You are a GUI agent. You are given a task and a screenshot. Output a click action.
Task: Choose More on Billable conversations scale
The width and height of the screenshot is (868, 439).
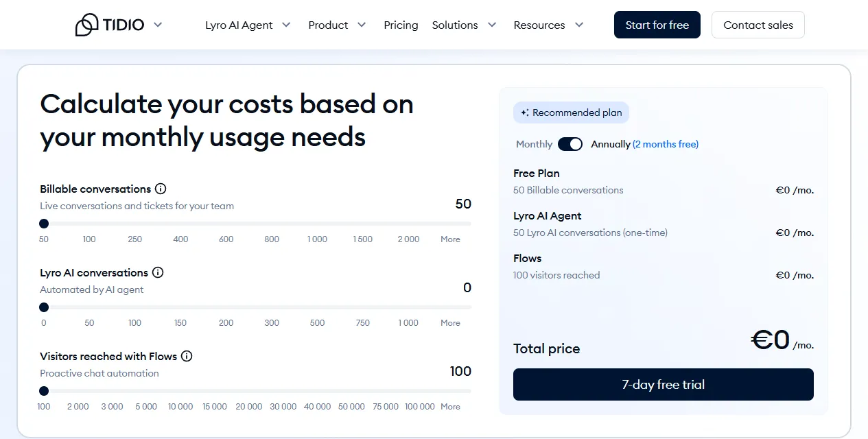(x=450, y=239)
